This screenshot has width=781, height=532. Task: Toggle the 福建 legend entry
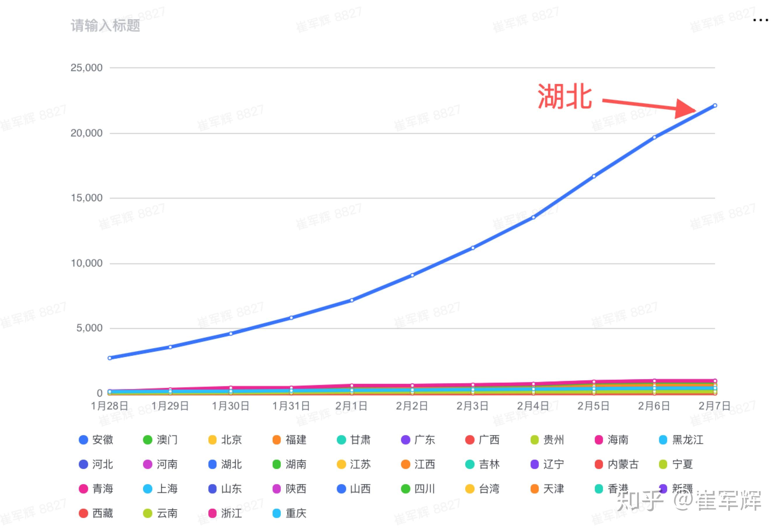click(289, 440)
